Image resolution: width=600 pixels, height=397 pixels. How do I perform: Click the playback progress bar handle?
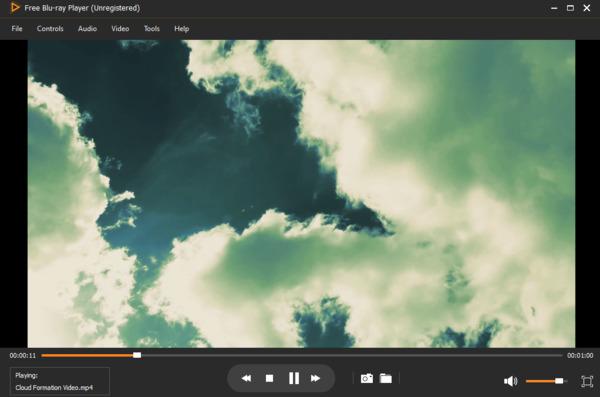(x=137, y=355)
